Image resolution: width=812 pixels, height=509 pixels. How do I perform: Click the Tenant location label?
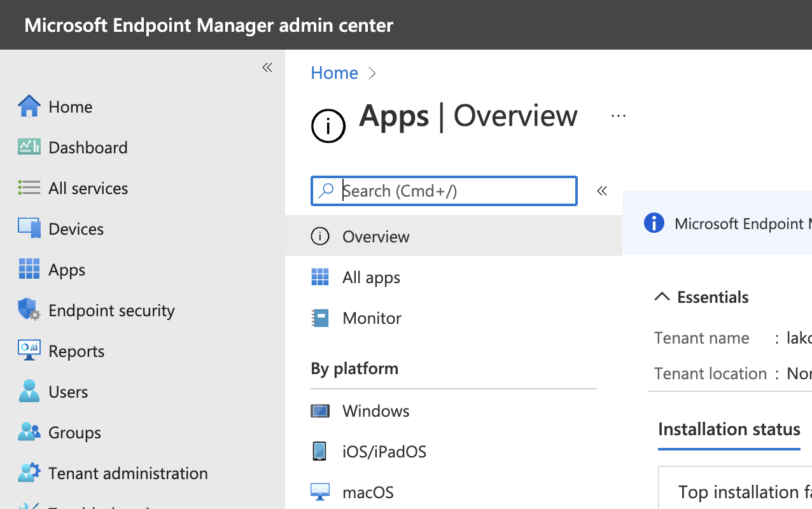coord(711,373)
